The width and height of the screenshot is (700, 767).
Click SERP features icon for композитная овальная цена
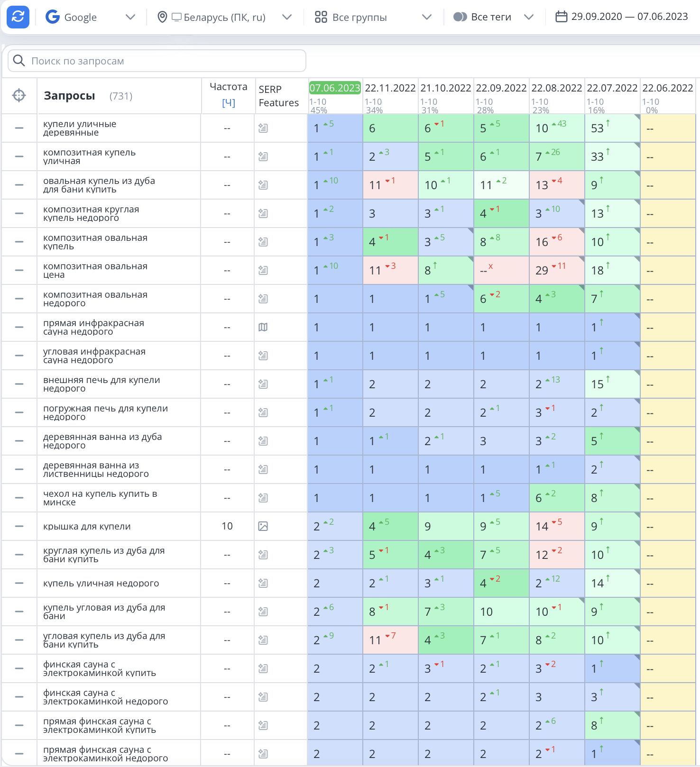[263, 270]
